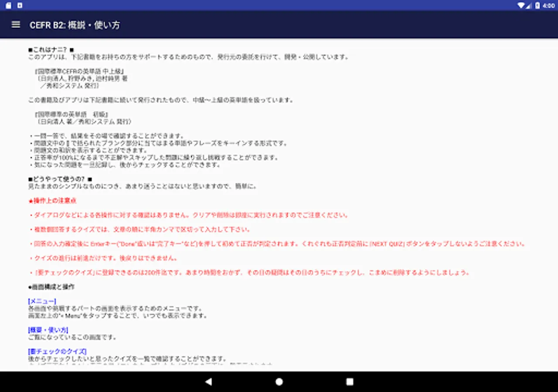
Task: Select the '■これはナニ? ■' heading
Action: (51, 50)
